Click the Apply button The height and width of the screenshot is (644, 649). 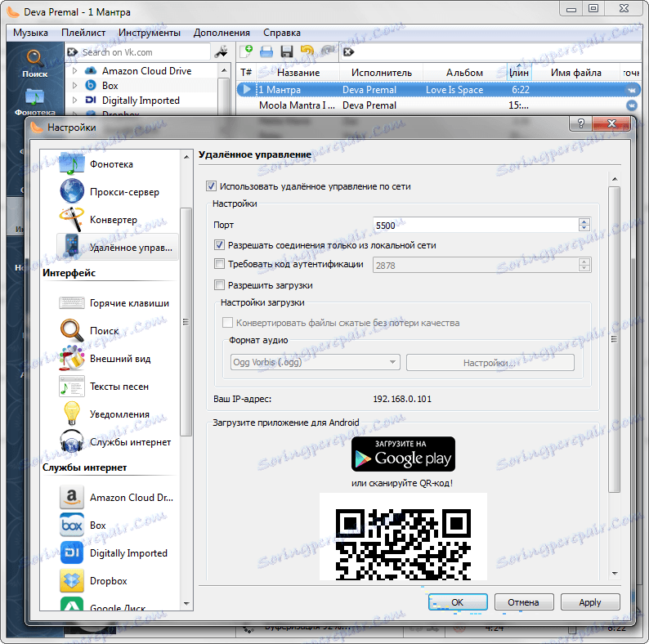click(x=590, y=602)
